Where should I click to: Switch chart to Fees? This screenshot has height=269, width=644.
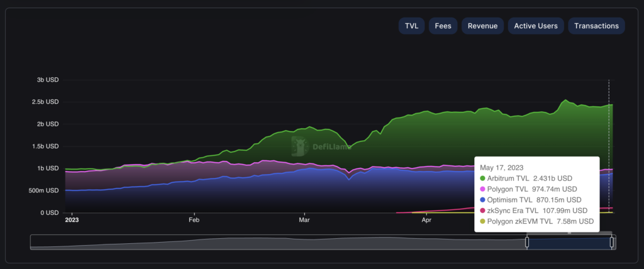coord(443,26)
